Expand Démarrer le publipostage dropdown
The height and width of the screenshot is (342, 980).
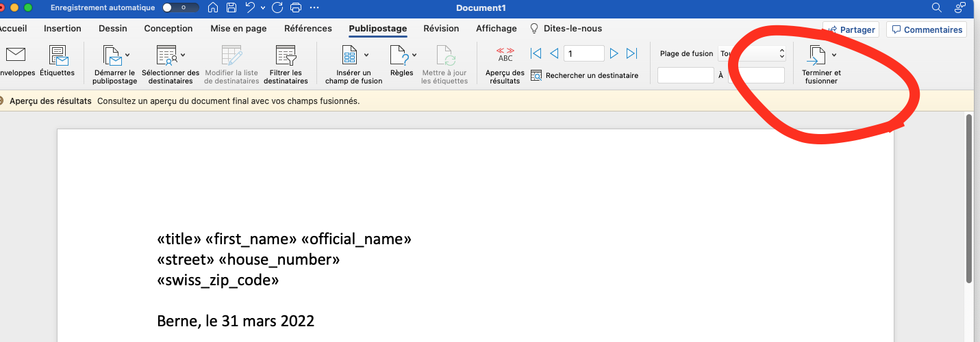click(x=128, y=55)
